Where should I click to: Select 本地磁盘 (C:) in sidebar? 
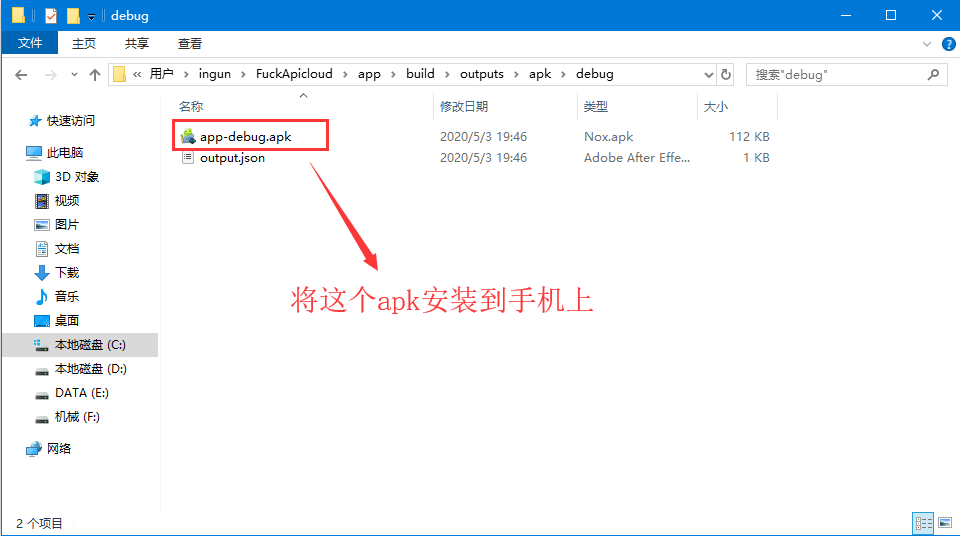point(90,345)
